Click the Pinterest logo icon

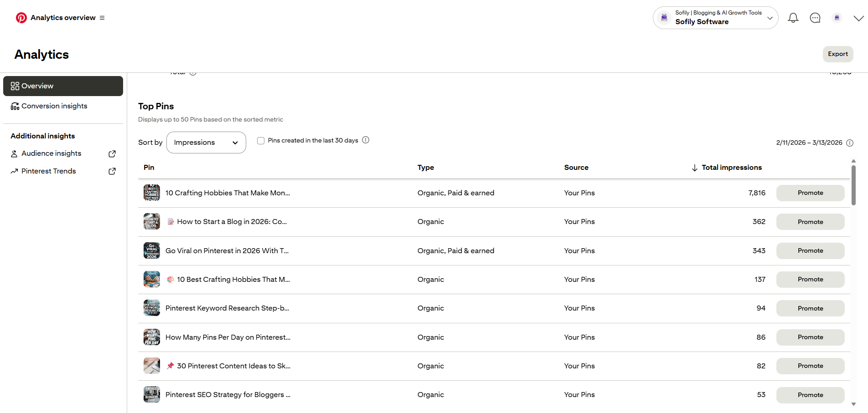21,18
